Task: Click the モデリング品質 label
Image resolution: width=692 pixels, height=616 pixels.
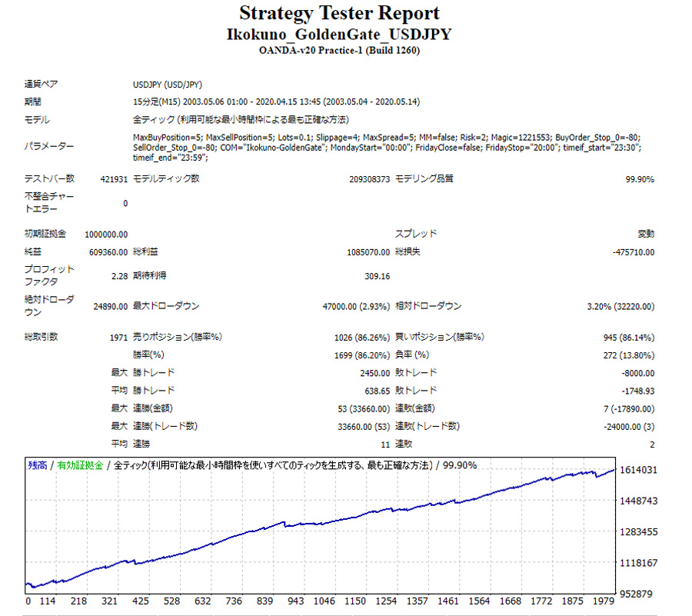Action: click(424, 178)
